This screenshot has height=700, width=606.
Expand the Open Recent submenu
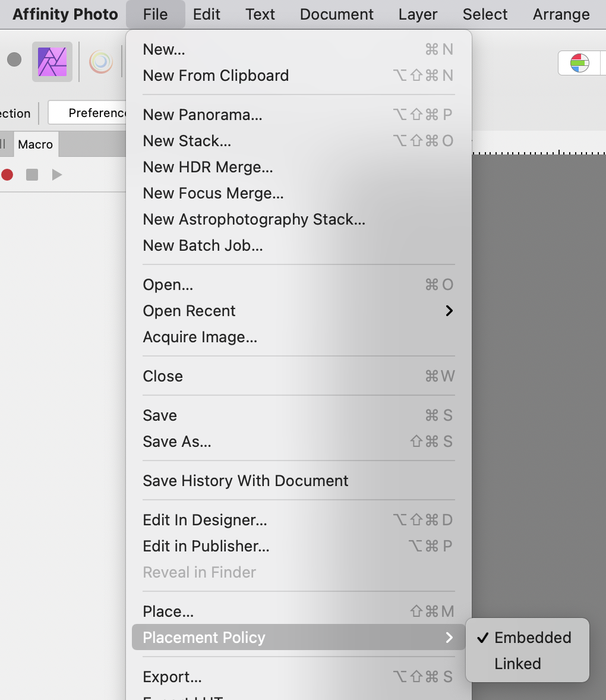click(x=189, y=311)
